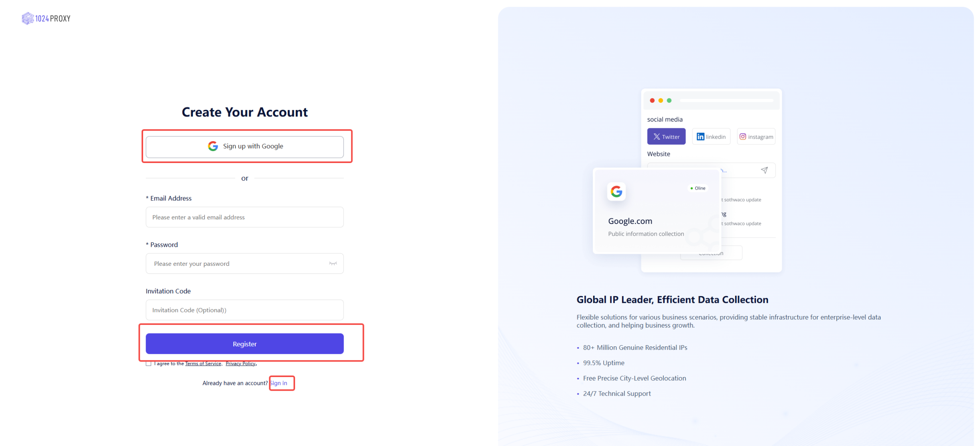The image size is (980, 446).
Task: Open the Sign in link
Action: pyautogui.click(x=279, y=383)
